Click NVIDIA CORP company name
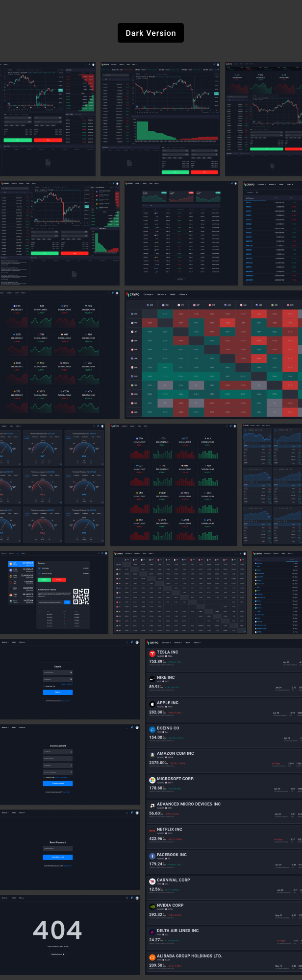This screenshot has width=302, height=980. pos(170,906)
